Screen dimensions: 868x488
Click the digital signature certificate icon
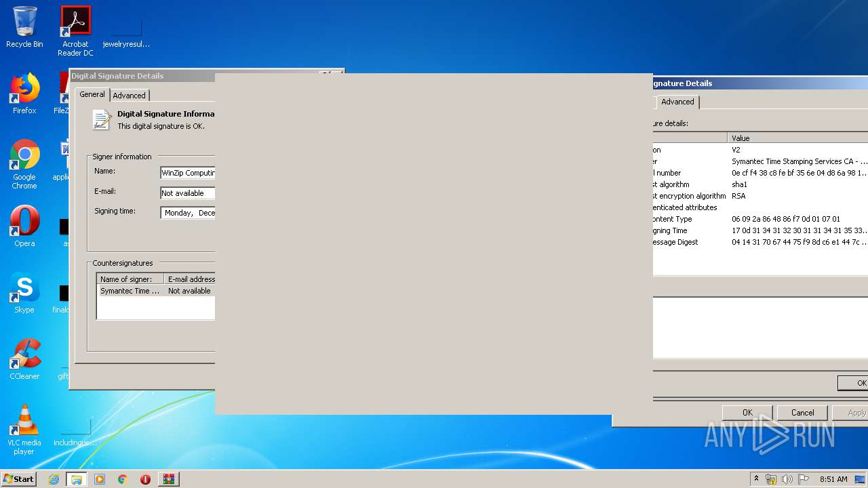pos(102,119)
